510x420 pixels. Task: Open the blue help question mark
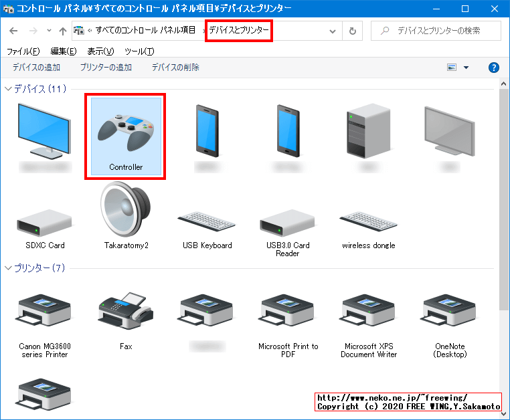[x=494, y=68]
